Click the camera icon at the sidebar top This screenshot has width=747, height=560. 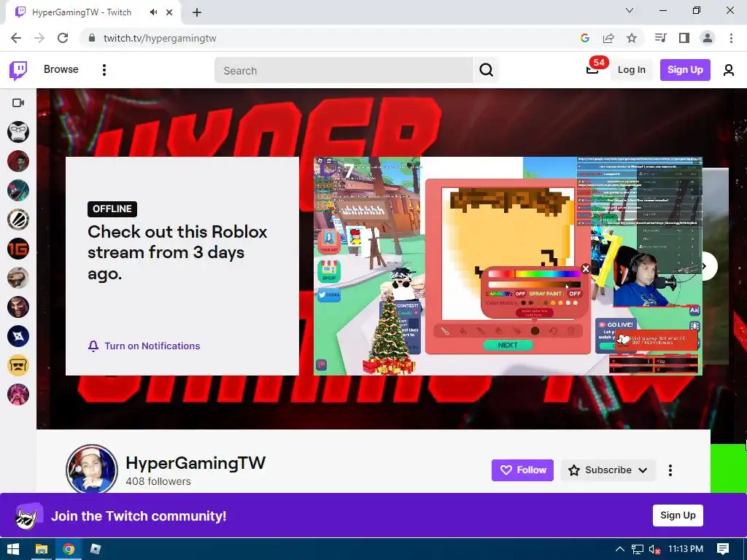tap(18, 103)
